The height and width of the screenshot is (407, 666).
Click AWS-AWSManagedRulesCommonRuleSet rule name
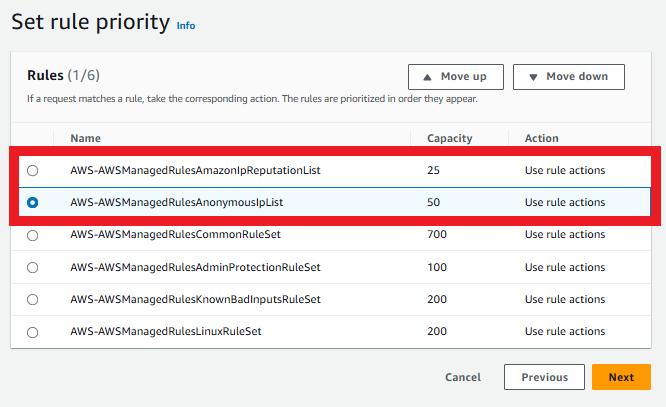pyautogui.click(x=175, y=235)
